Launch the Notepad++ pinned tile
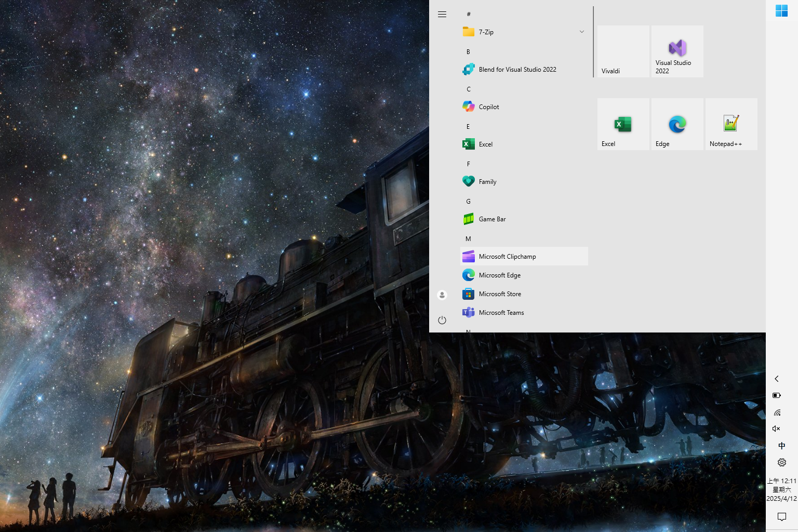 [731, 124]
